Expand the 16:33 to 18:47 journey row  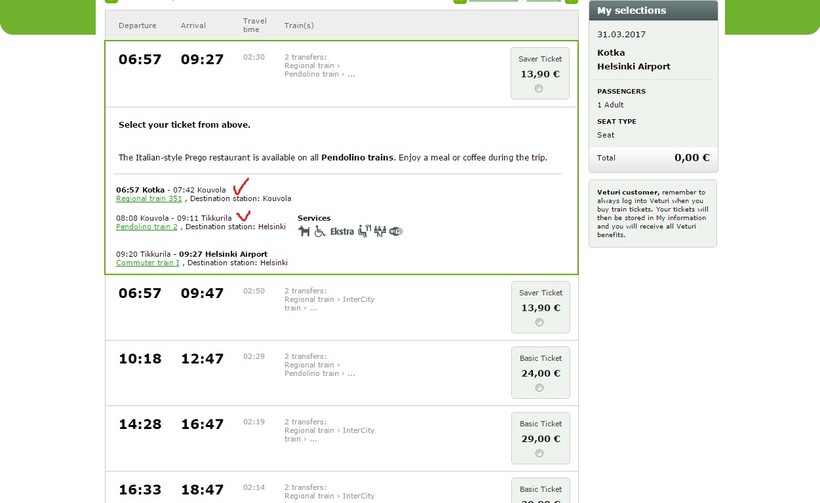click(300, 489)
